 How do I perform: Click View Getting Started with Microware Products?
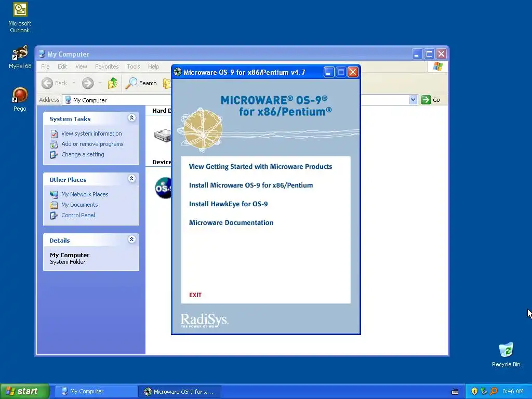260,167
